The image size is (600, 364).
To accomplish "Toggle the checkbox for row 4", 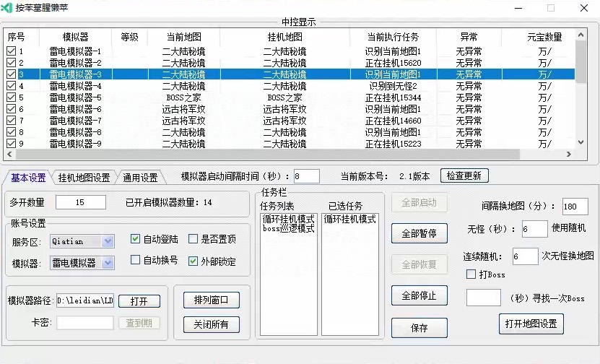I will [x=11, y=86].
